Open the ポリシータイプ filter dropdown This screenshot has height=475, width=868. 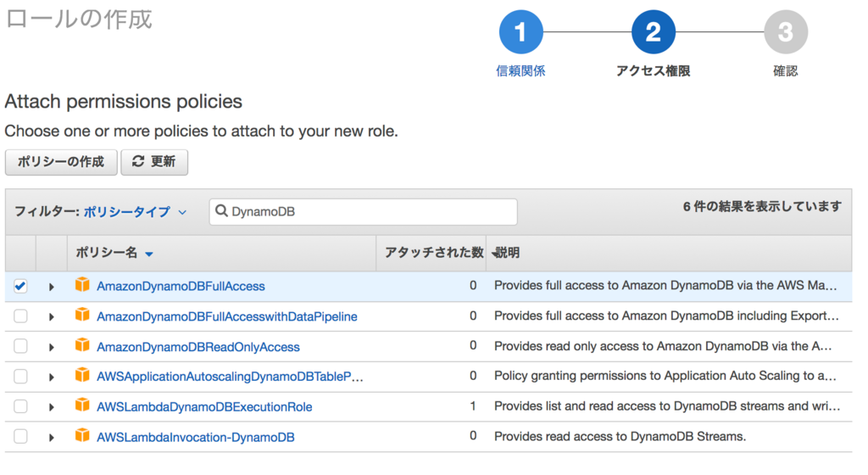135,212
